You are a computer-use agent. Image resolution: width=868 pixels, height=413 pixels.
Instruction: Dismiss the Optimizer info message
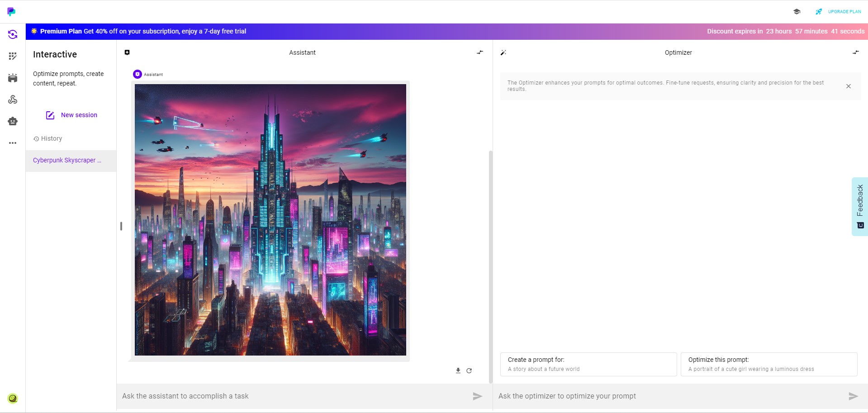849,86
